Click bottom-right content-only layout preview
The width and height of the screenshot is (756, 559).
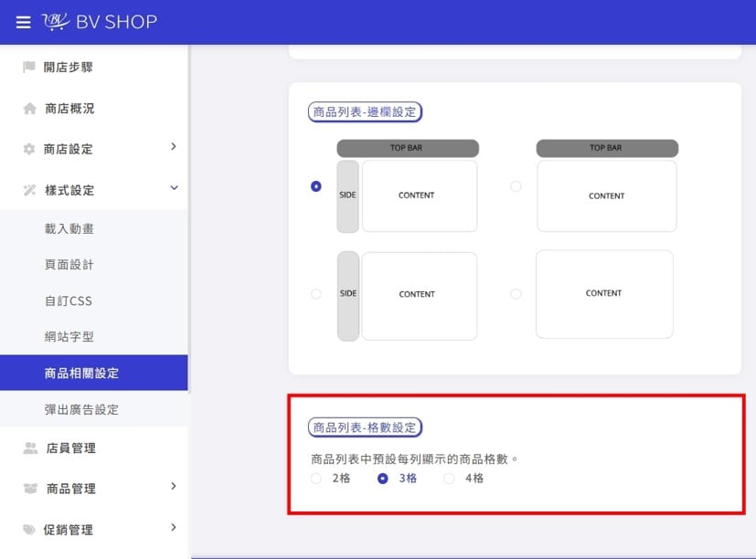tap(604, 294)
